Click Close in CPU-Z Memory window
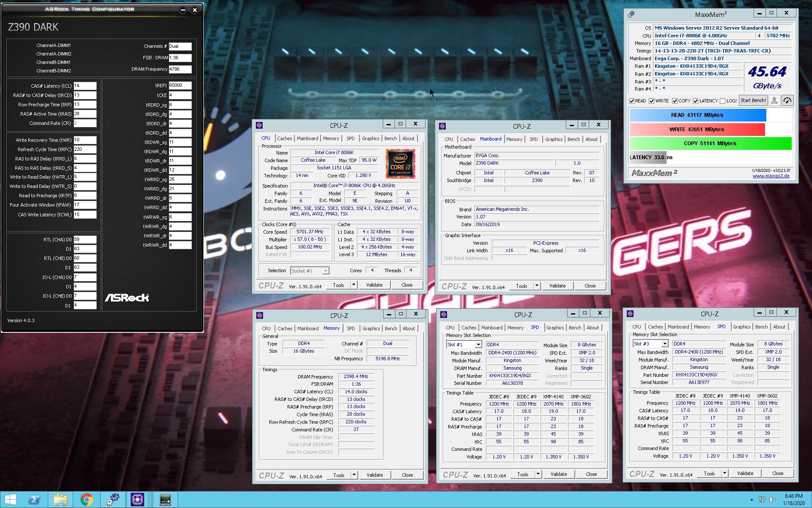The width and height of the screenshot is (812, 508). coord(407,475)
